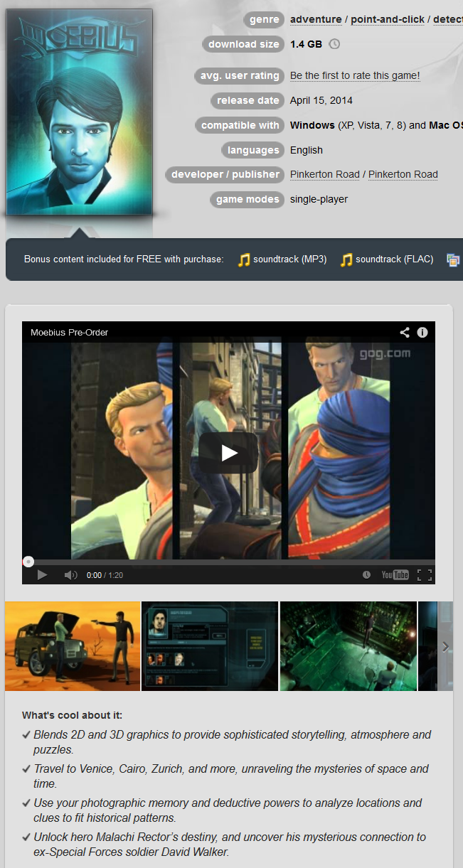Click the 'Windows' compatibility text
The height and width of the screenshot is (868, 463).
(312, 125)
